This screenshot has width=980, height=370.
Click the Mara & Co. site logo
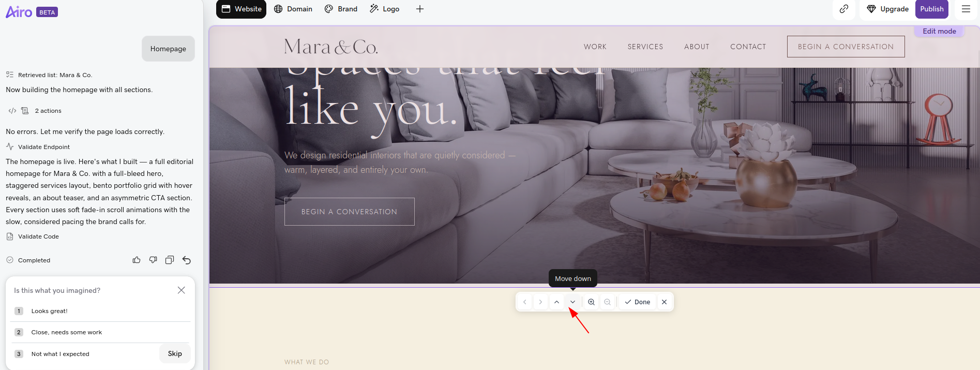coord(331,47)
